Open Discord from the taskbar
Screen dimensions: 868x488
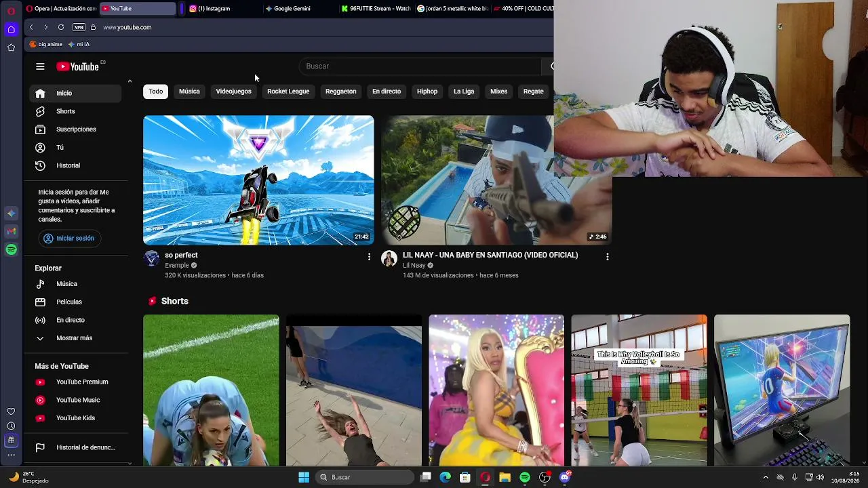(x=565, y=477)
